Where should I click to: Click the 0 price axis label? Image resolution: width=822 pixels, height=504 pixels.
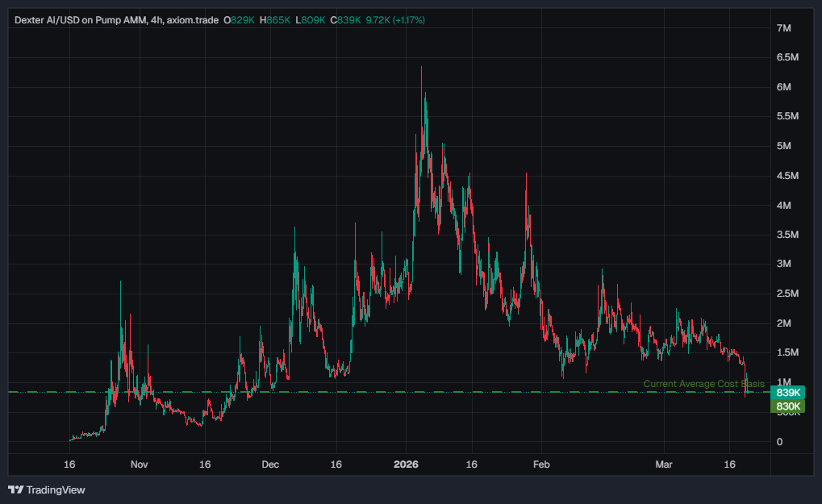pos(779,442)
